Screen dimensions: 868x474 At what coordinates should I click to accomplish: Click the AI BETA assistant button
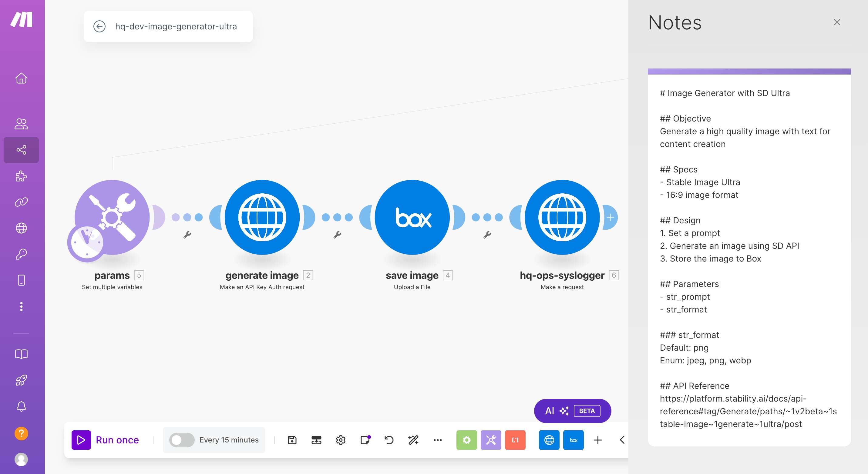573,411
